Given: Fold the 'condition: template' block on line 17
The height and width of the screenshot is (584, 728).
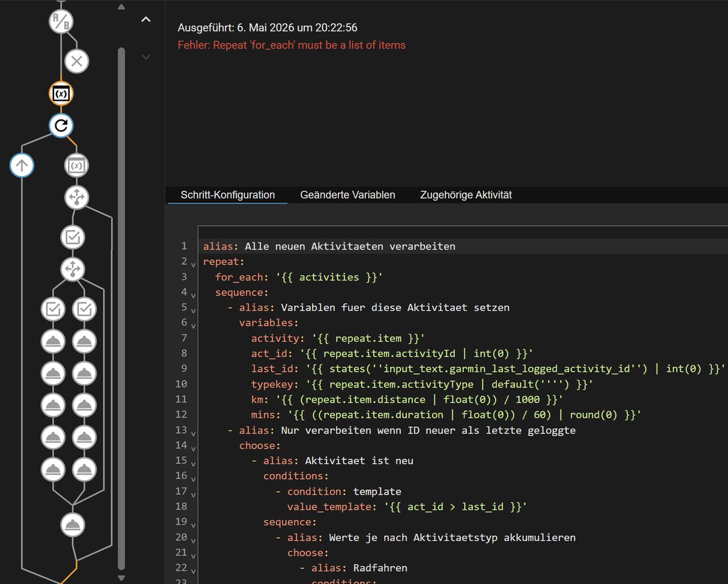Looking at the screenshot, I should (x=193, y=495).
